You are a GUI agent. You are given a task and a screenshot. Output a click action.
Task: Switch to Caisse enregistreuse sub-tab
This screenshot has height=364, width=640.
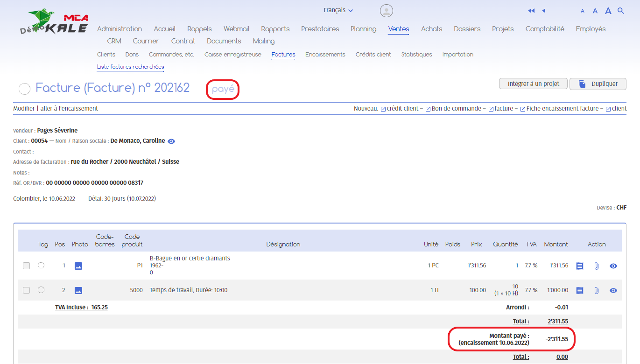(232, 55)
